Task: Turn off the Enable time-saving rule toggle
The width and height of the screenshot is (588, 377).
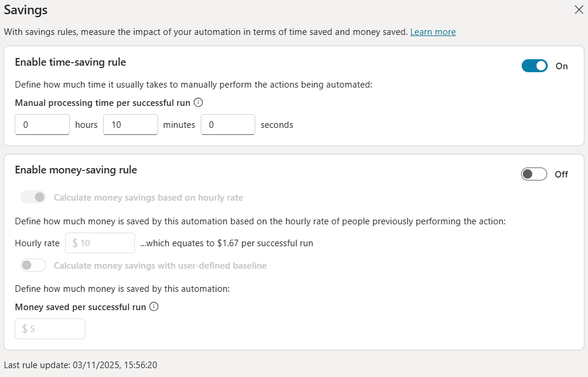Action: [534, 66]
